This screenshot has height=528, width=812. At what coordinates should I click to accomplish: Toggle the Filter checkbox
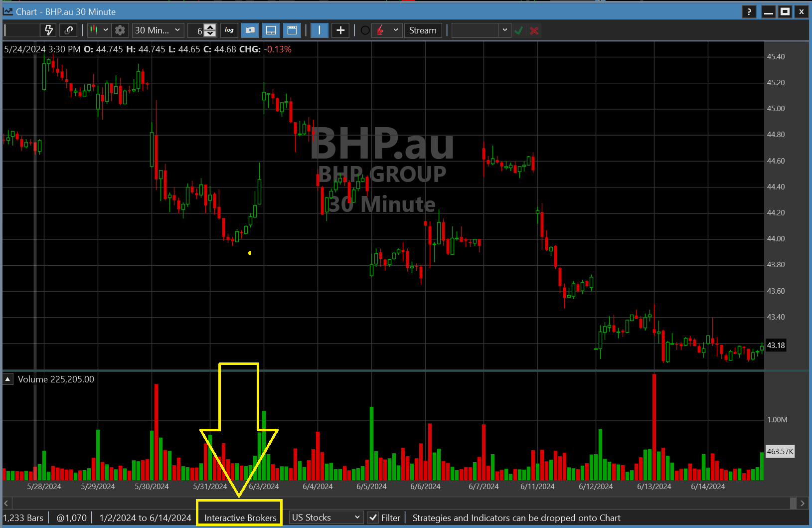[x=373, y=518]
